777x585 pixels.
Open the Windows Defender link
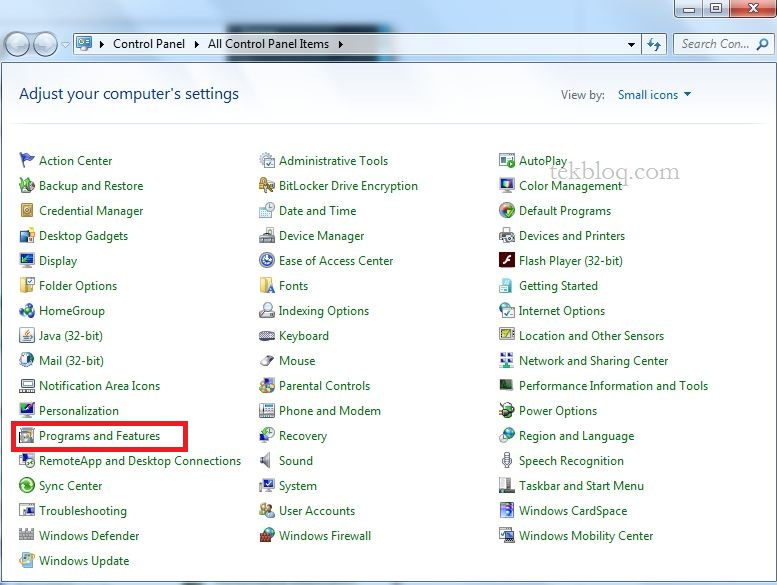[89, 535]
